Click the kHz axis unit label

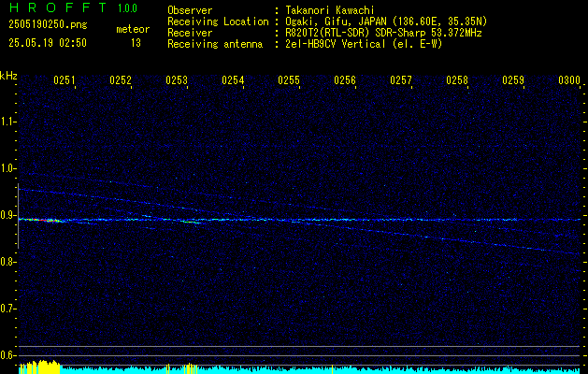click(x=8, y=76)
